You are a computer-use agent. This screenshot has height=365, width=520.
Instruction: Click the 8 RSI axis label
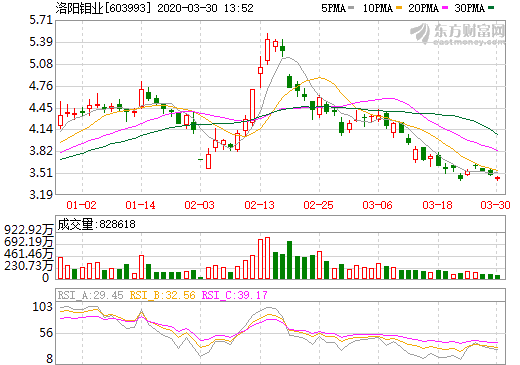tap(50, 358)
